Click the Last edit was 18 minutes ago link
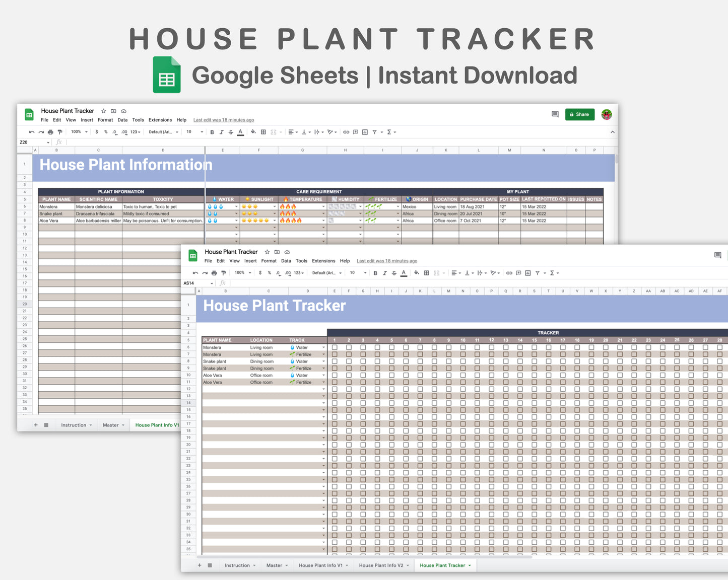Image resolution: width=728 pixels, height=580 pixels. point(386,261)
